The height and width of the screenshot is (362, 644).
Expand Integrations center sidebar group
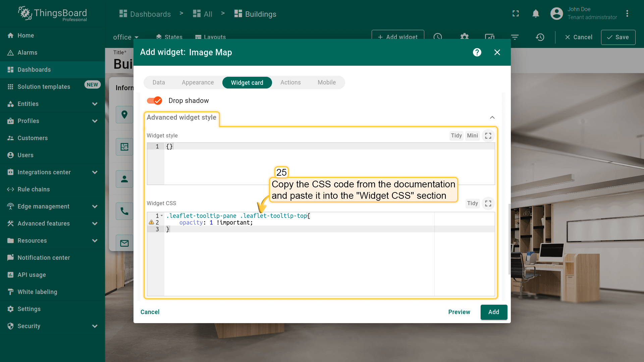click(95, 172)
